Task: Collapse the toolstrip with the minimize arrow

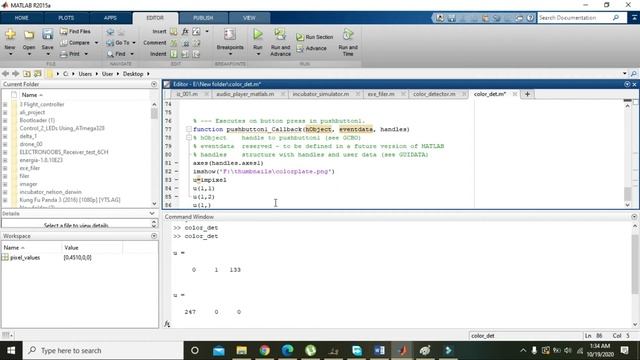Action: [x=634, y=18]
